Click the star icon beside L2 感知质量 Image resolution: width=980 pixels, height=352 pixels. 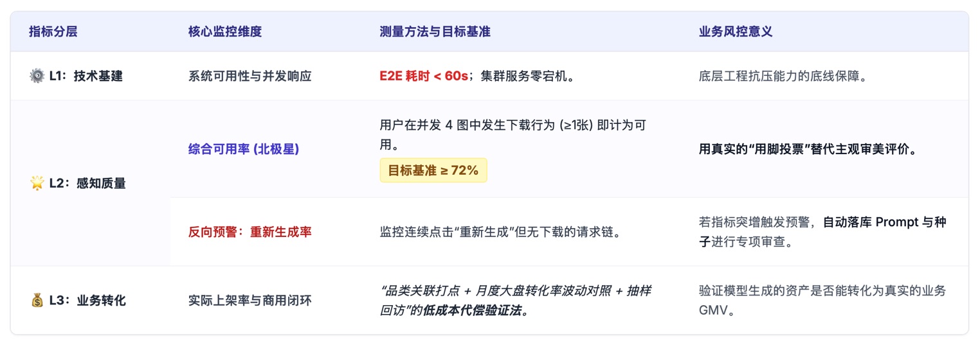coord(37,184)
